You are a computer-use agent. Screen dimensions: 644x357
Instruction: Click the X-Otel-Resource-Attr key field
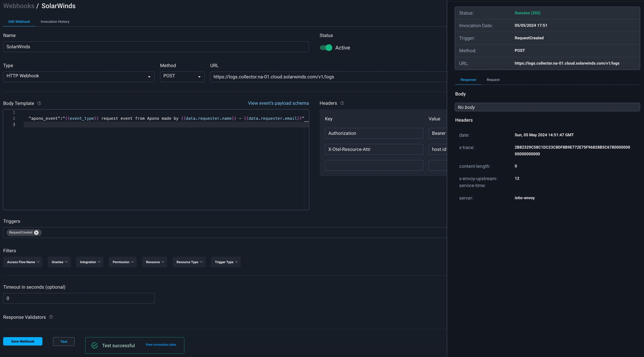374,149
